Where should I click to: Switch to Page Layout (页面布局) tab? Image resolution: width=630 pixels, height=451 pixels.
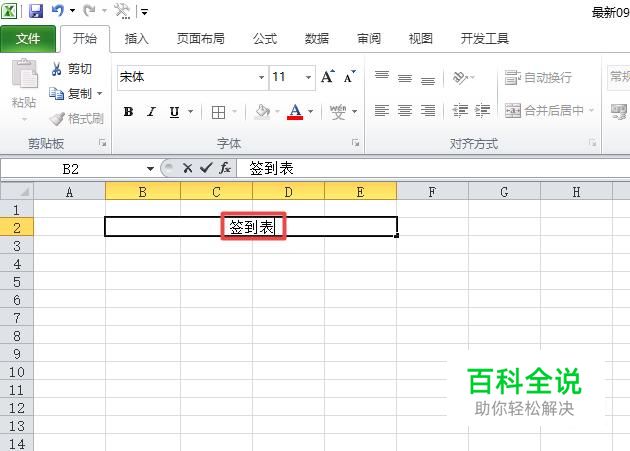point(200,39)
